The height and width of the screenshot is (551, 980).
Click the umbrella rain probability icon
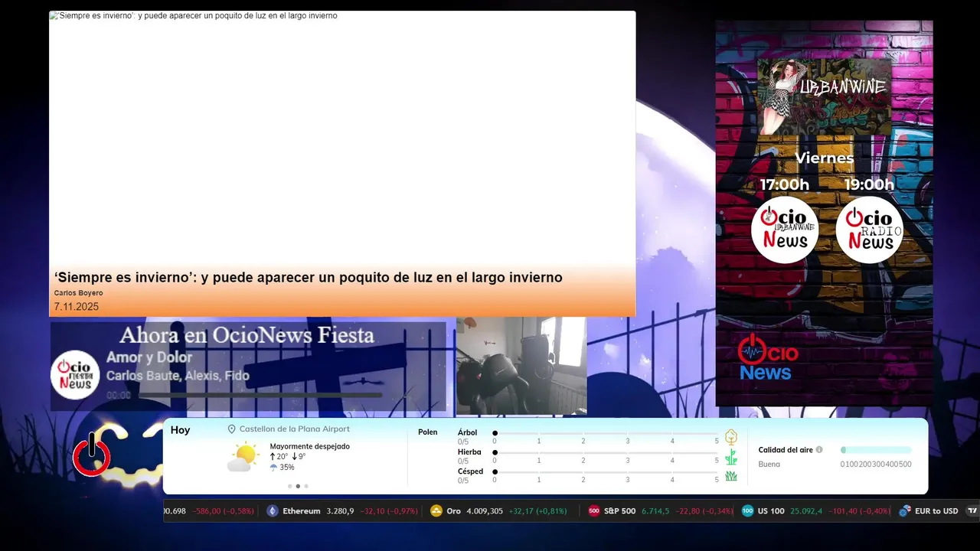(x=273, y=468)
